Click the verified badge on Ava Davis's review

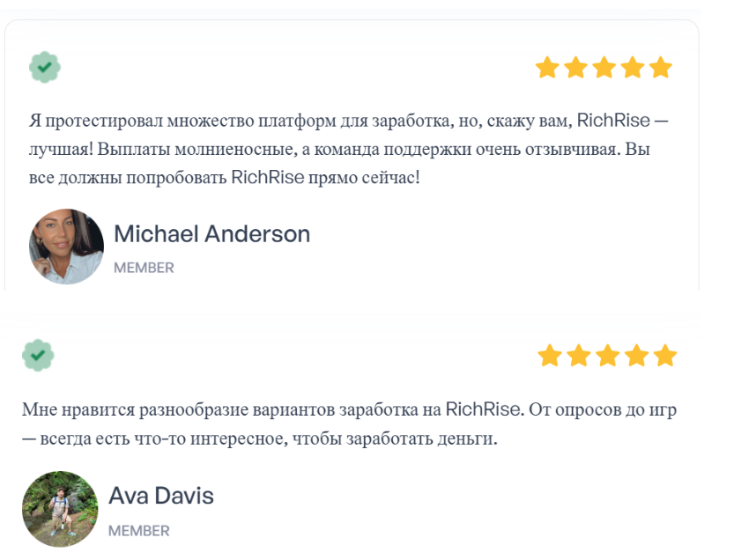(38, 355)
